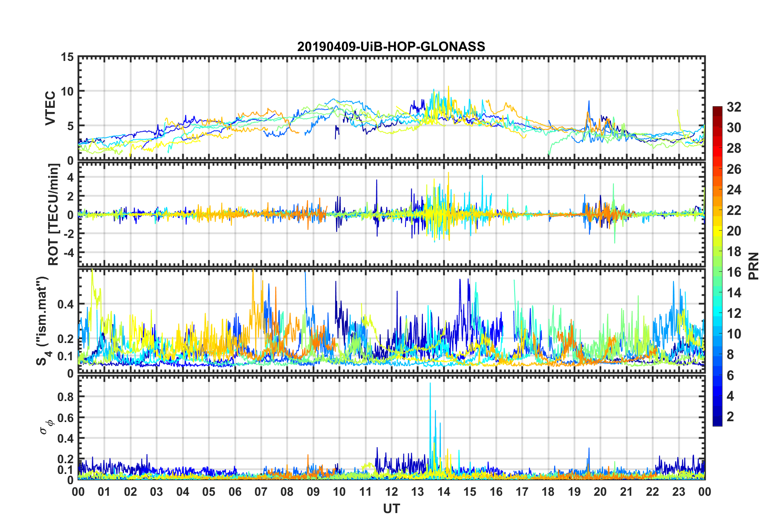Screen dimensions: 783x532
Task: Click inside the ROT plot panel
Action: (x=391, y=215)
